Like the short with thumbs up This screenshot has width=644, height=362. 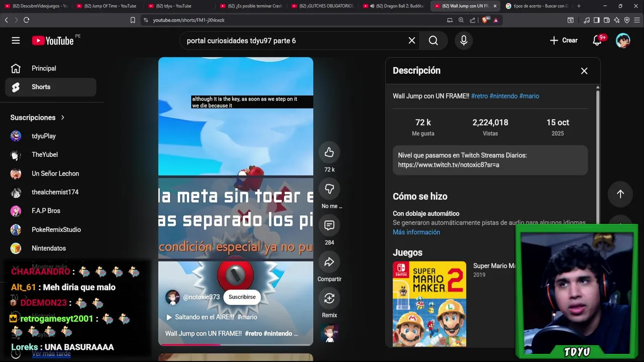[x=329, y=152]
